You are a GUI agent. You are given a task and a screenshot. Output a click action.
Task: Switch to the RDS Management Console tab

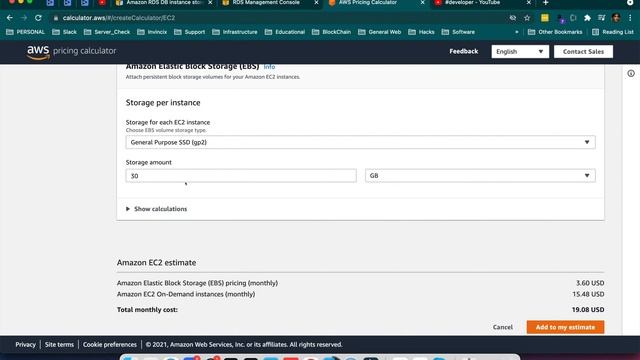click(x=269, y=3)
